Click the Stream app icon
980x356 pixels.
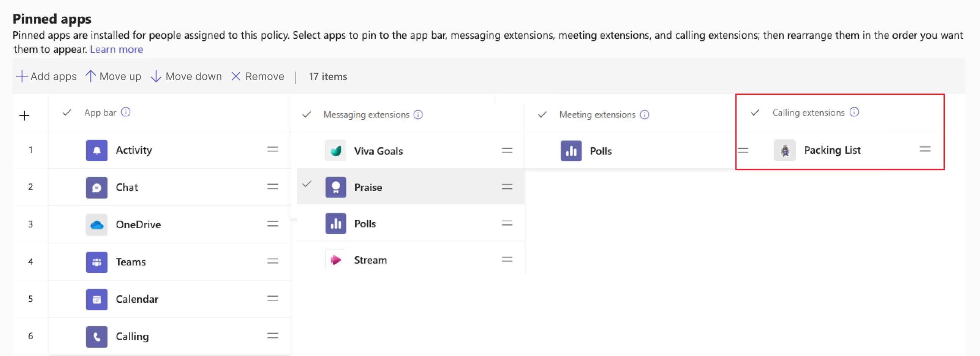click(335, 260)
